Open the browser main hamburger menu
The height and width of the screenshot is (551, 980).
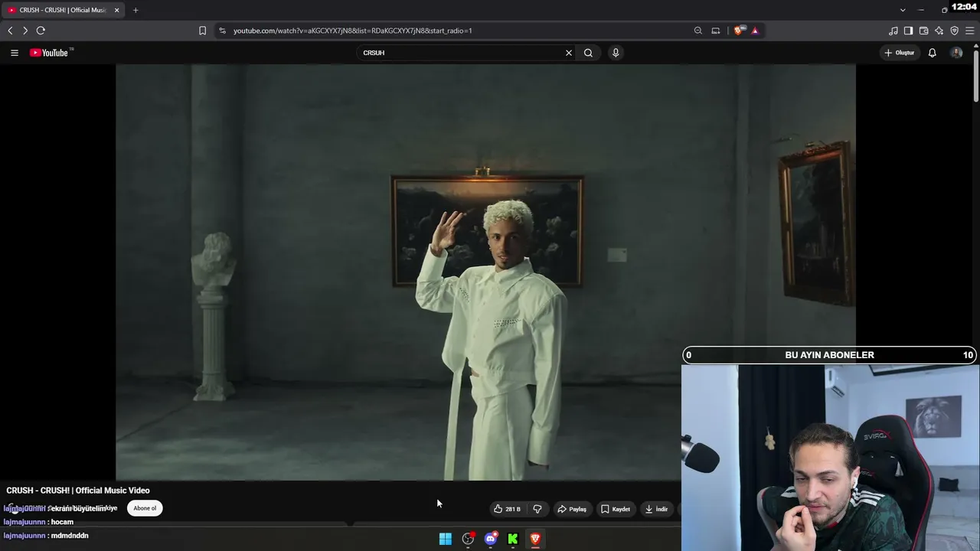(x=970, y=31)
